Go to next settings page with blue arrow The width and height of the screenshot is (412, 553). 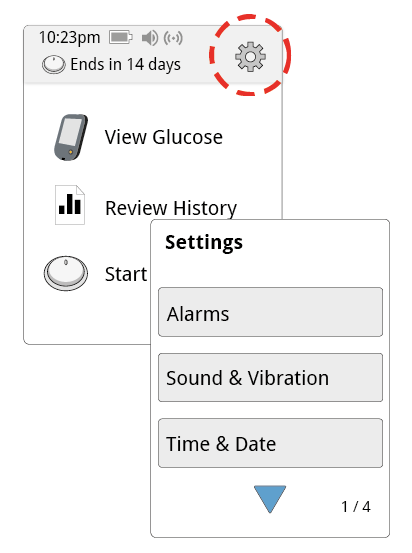[270, 499]
